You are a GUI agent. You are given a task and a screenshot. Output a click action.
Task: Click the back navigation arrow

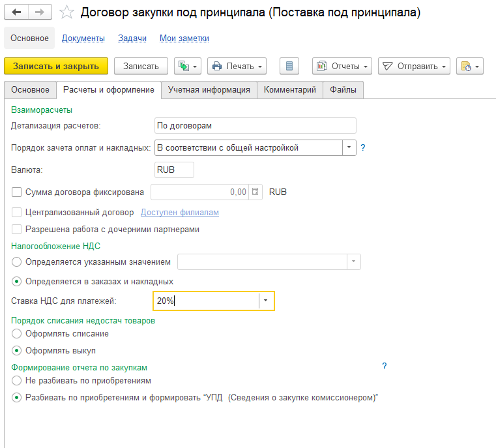click(x=17, y=12)
